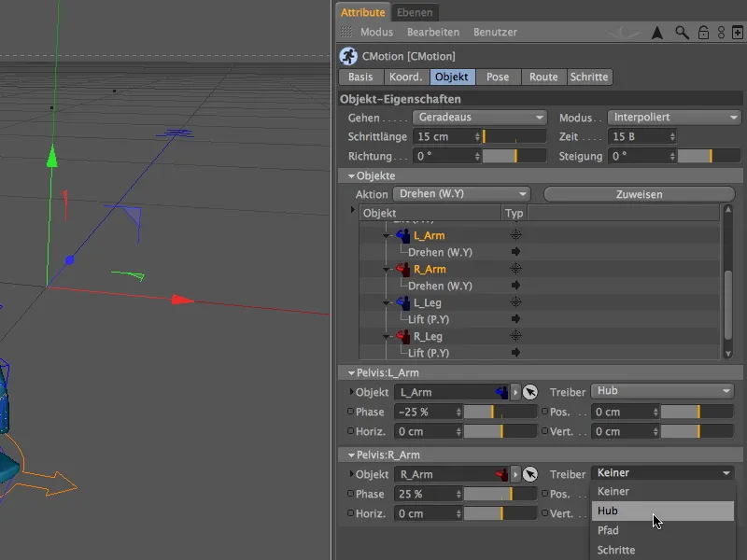This screenshot has width=747, height=560.
Task: Open the Bearbeiten menu
Action: [433, 32]
